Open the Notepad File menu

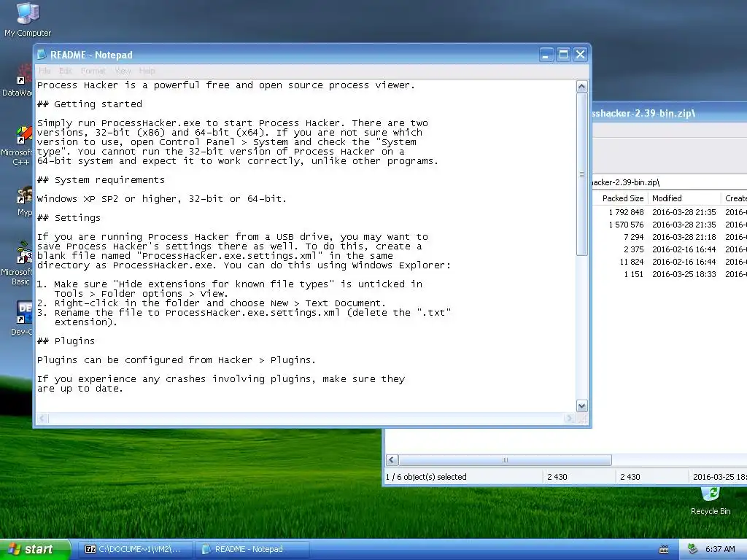[x=44, y=71]
